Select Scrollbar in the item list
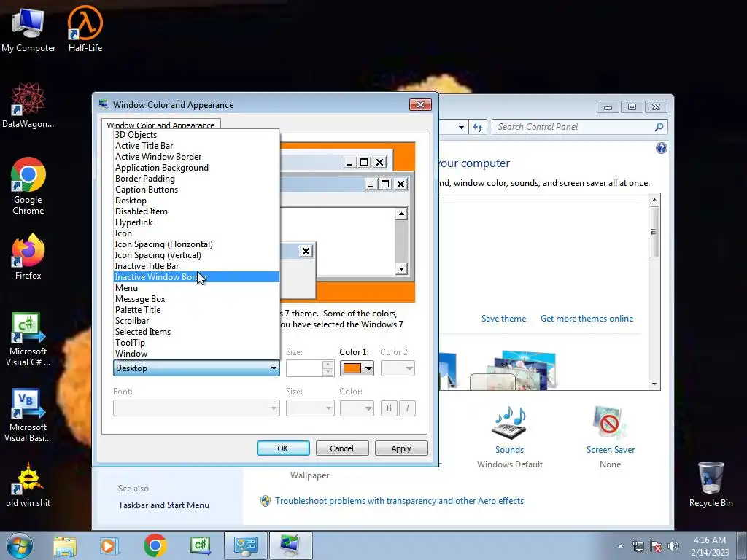The height and width of the screenshot is (560, 747). click(196, 321)
